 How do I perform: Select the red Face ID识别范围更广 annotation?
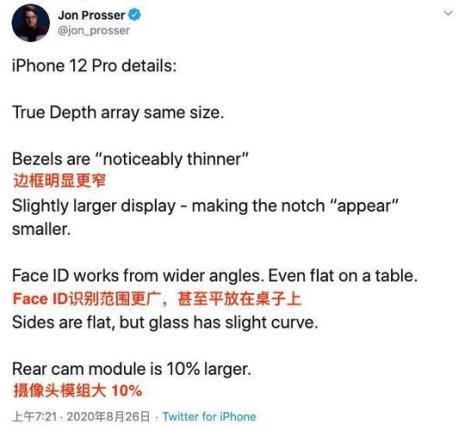157,299
